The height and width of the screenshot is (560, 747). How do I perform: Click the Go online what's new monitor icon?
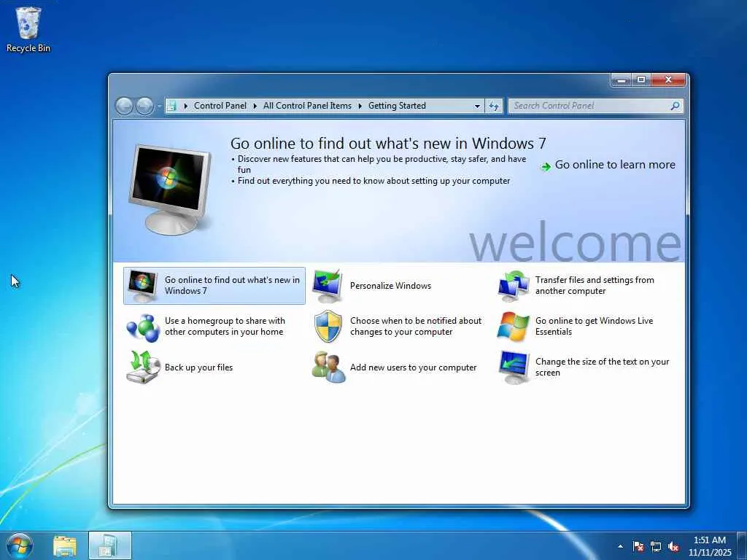142,286
